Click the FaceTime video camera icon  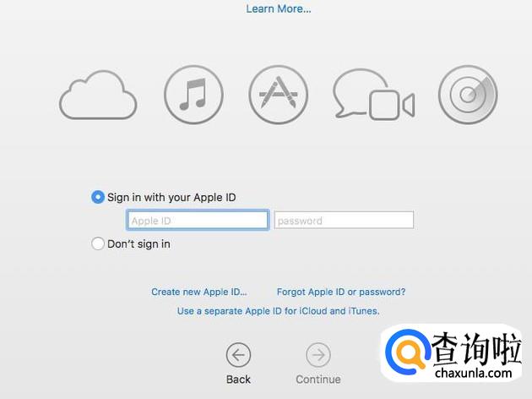pos(392,105)
